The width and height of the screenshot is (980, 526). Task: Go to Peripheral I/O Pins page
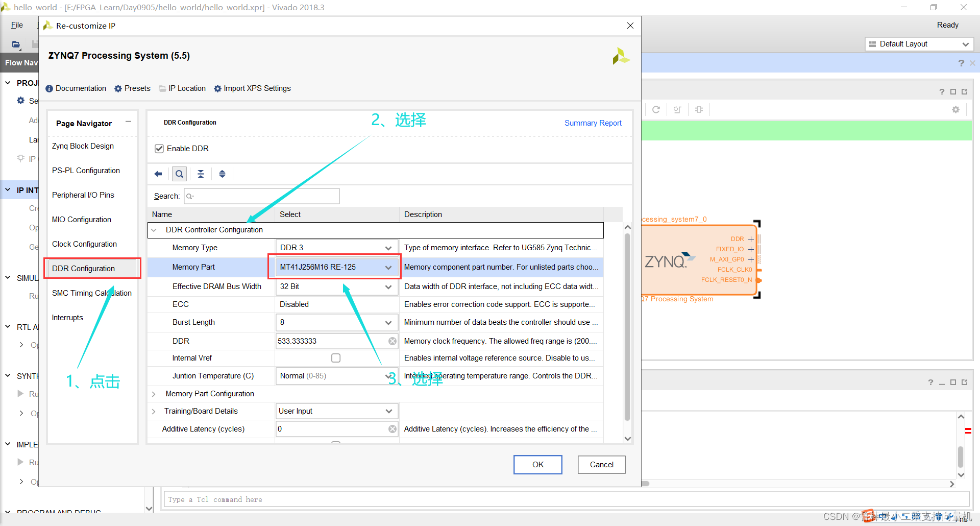tap(83, 195)
